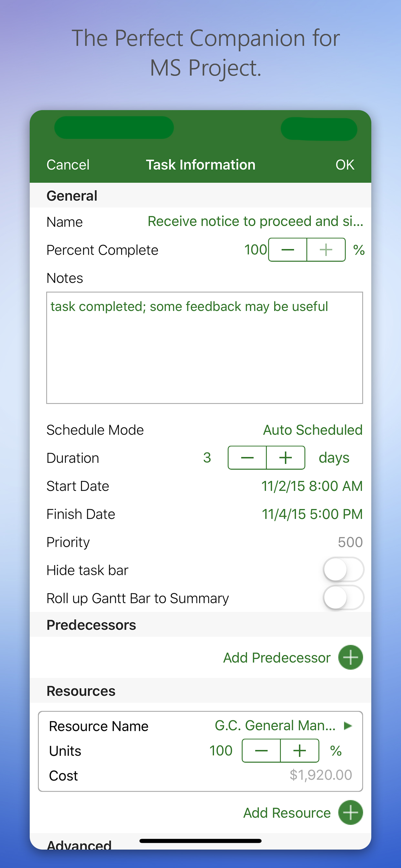Open the Schedule Mode Auto Scheduled selector
The height and width of the screenshot is (868, 401).
313,430
